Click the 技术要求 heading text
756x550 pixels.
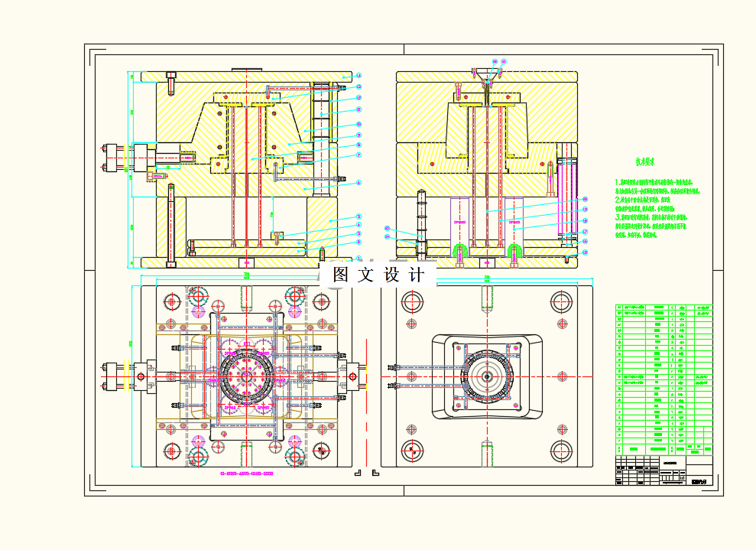[644, 162]
